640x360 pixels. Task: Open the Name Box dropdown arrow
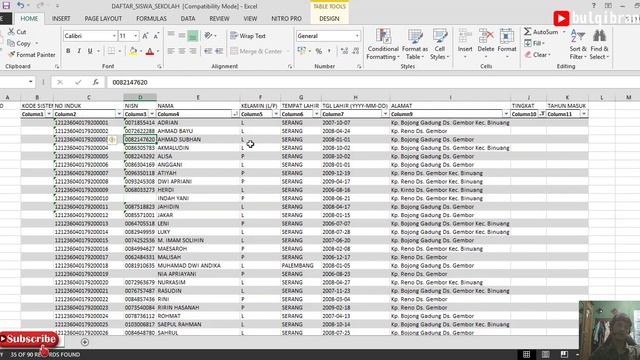[31, 82]
